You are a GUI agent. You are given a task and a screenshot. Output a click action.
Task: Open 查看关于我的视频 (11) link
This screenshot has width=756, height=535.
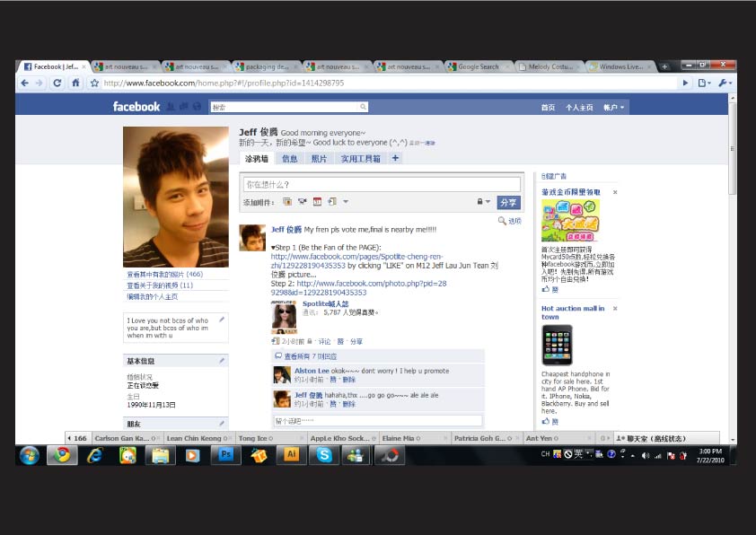tap(160, 285)
